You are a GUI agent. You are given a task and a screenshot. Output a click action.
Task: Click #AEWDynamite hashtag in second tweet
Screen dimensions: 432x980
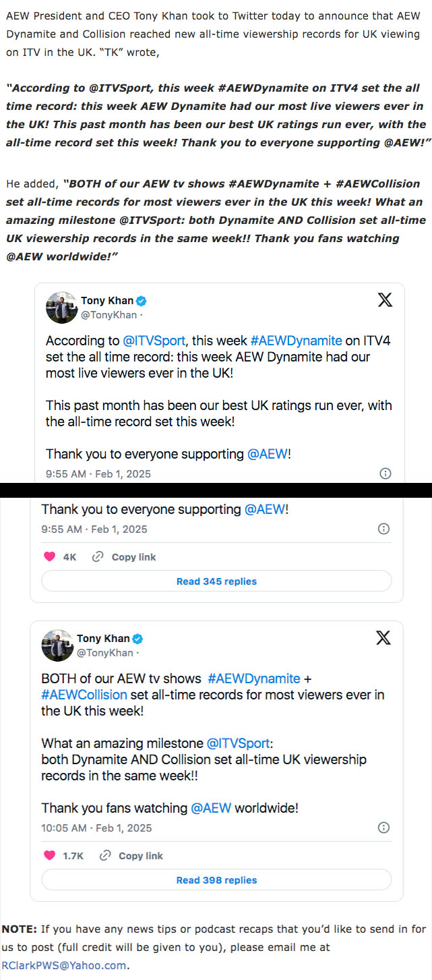tap(254, 679)
